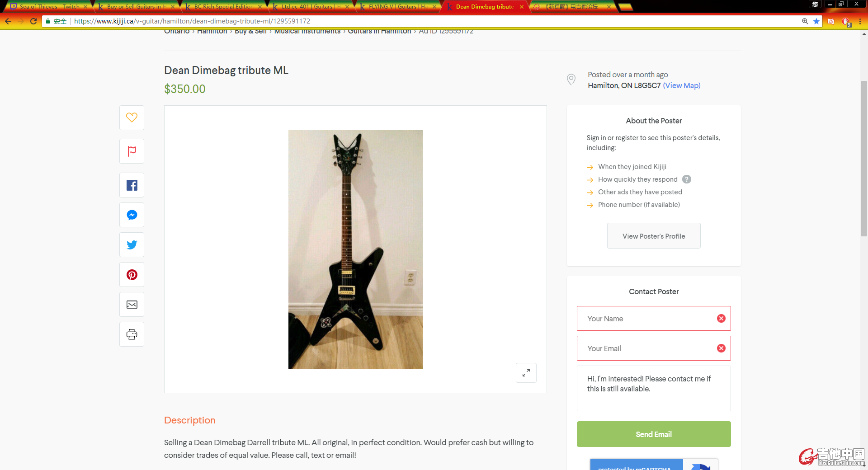
Task: Expand the guitar photo to fullscreen
Action: point(526,373)
